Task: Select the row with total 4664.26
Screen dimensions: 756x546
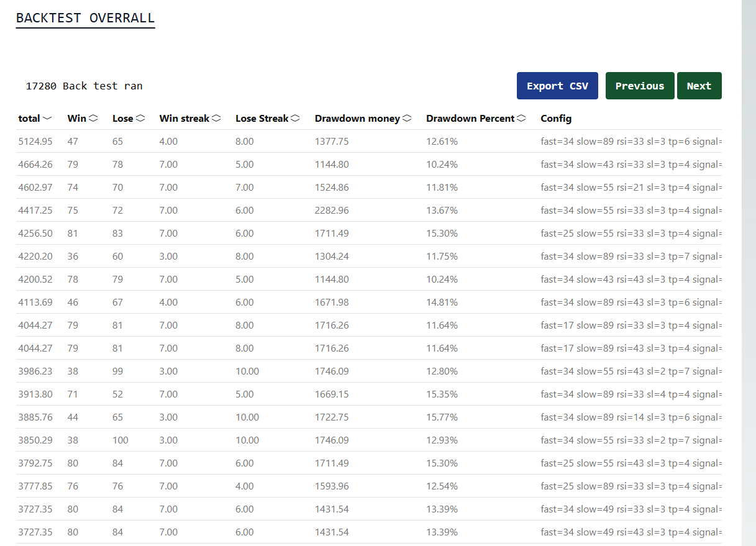Action: point(35,165)
